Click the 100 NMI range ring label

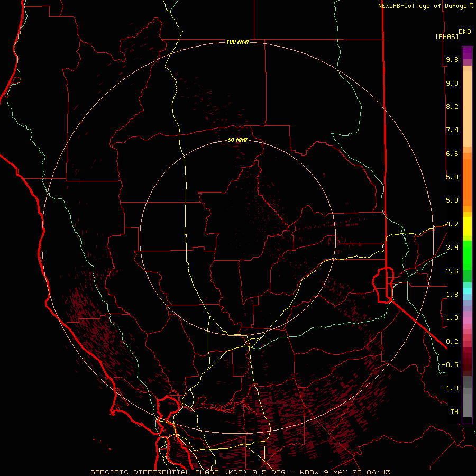tap(237, 42)
